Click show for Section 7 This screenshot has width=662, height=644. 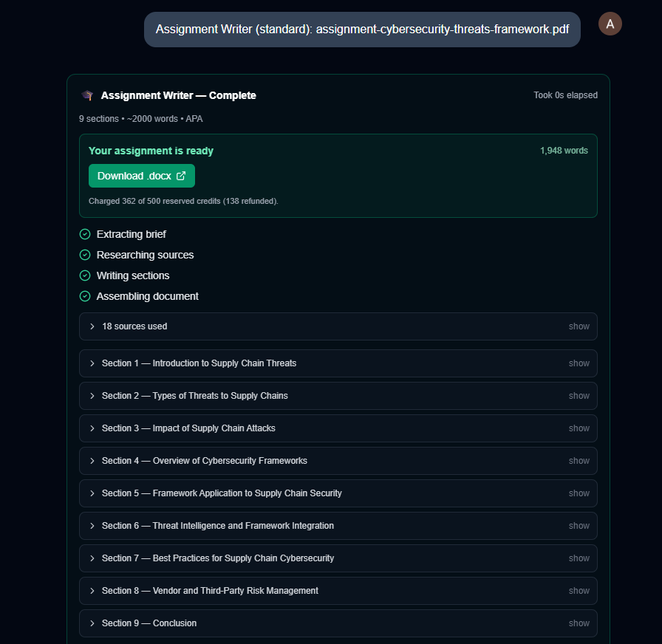[x=579, y=558]
